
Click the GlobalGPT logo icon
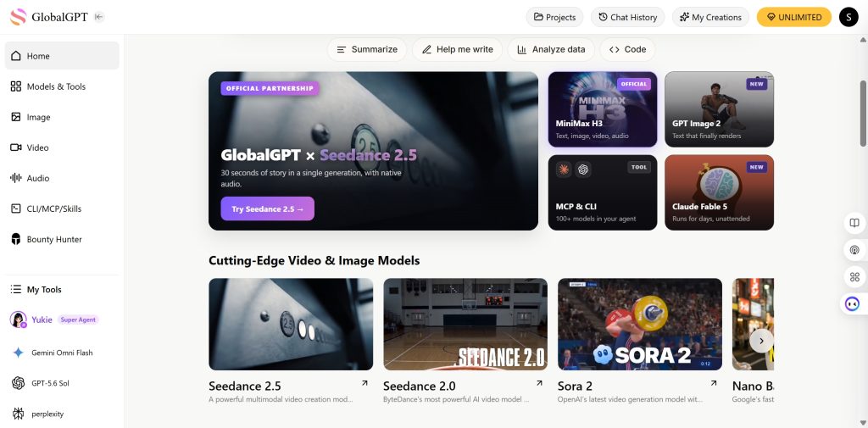pyautogui.click(x=19, y=17)
